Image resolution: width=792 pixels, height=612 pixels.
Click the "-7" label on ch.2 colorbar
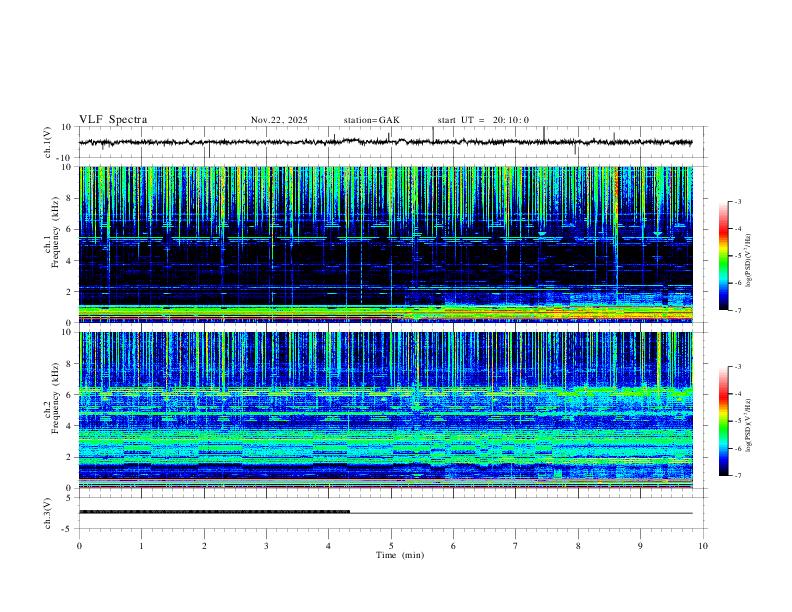coord(737,475)
